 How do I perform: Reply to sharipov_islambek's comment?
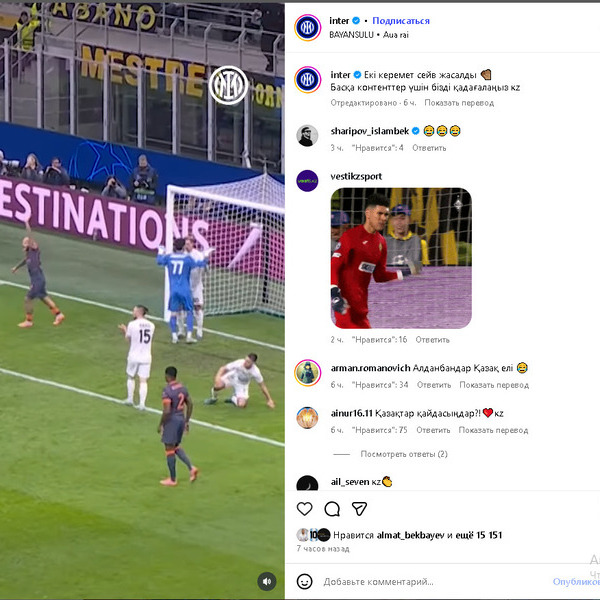429,148
